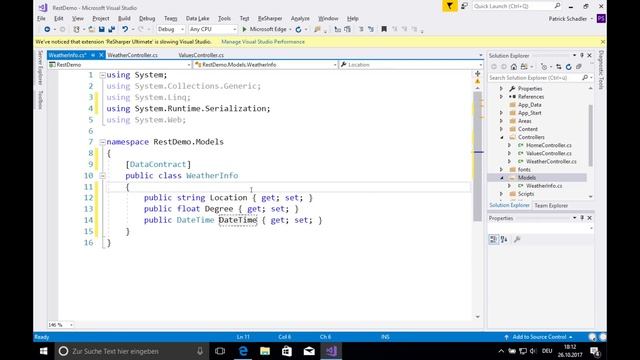
Task: Click the code editor vertical scrollbar
Action: (477, 157)
